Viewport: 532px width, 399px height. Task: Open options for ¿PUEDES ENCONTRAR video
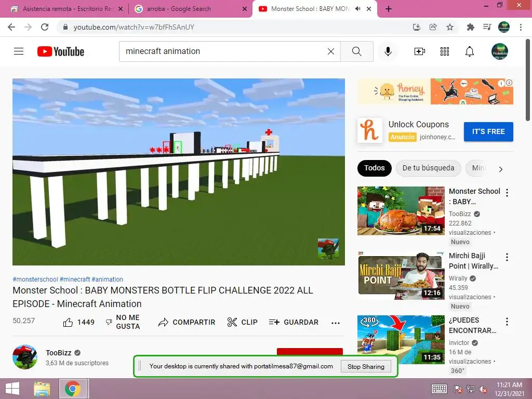507,322
